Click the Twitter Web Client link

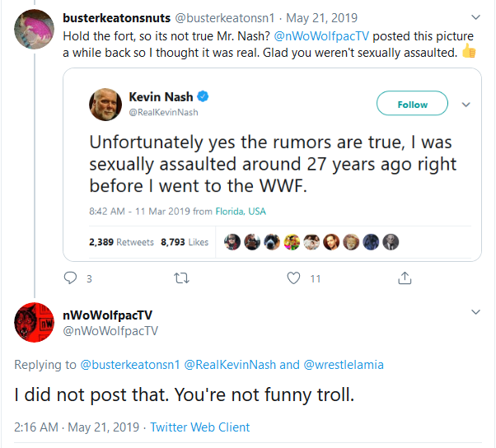(x=201, y=427)
